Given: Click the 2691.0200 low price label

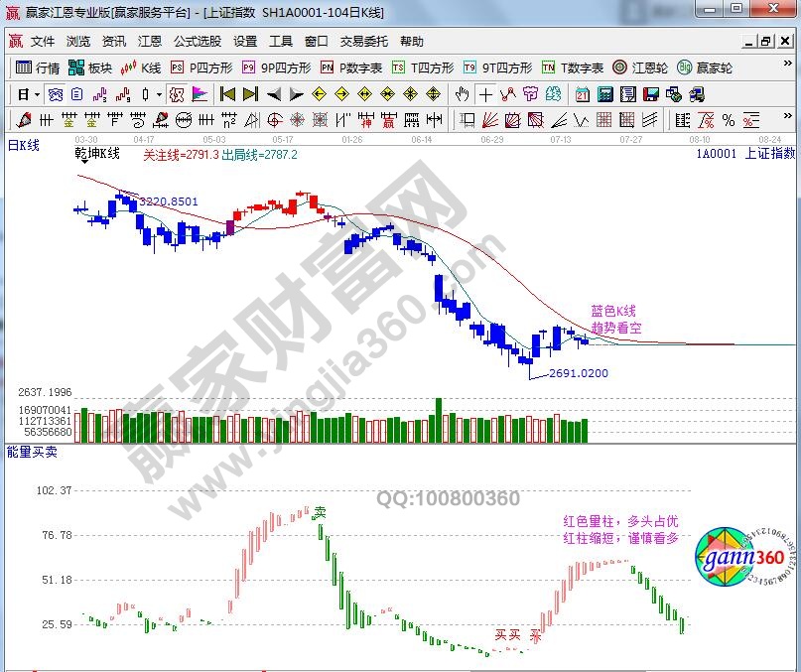Looking at the screenshot, I should point(578,373).
